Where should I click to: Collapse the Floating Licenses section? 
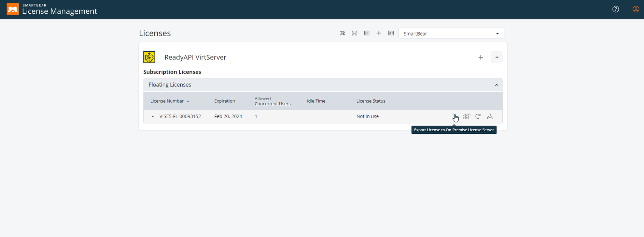pyautogui.click(x=496, y=85)
